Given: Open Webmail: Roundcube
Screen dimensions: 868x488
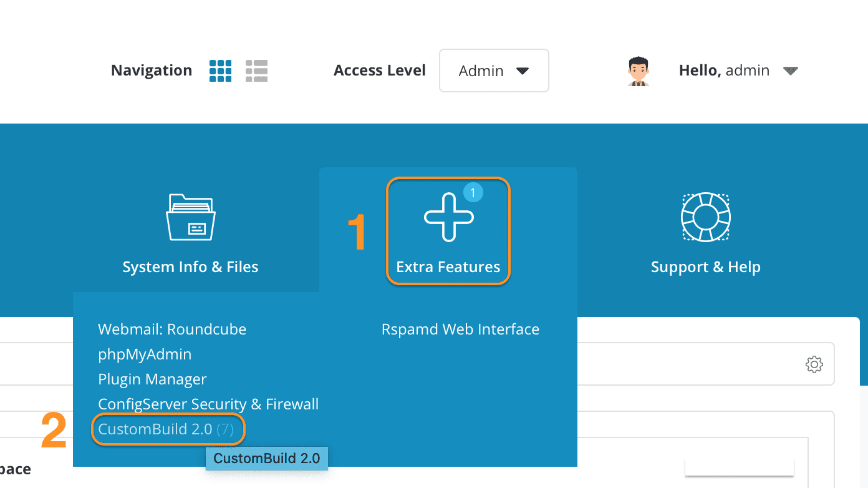Looking at the screenshot, I should (172, 329).
